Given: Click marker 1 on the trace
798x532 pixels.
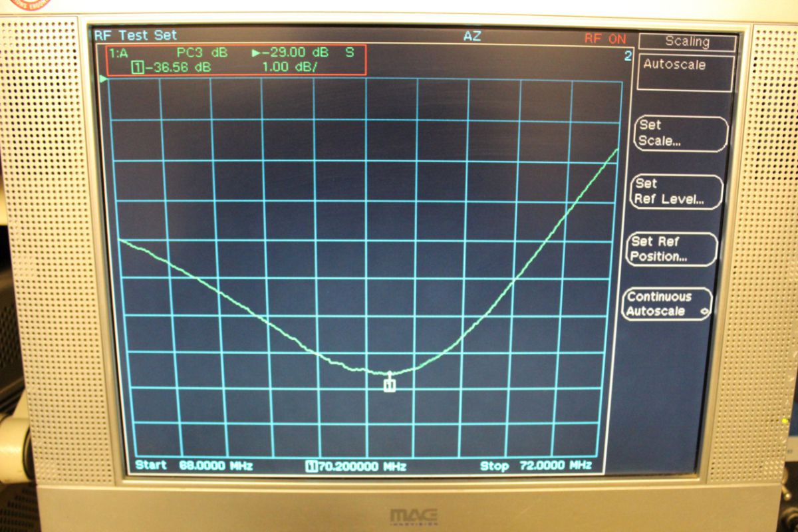Looking at the screenshot, I should pos(390,384).
